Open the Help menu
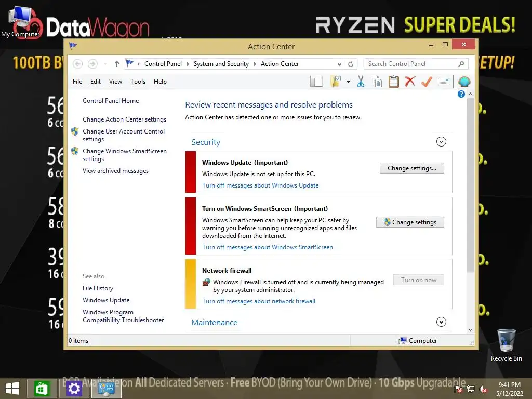 (160, 82)
